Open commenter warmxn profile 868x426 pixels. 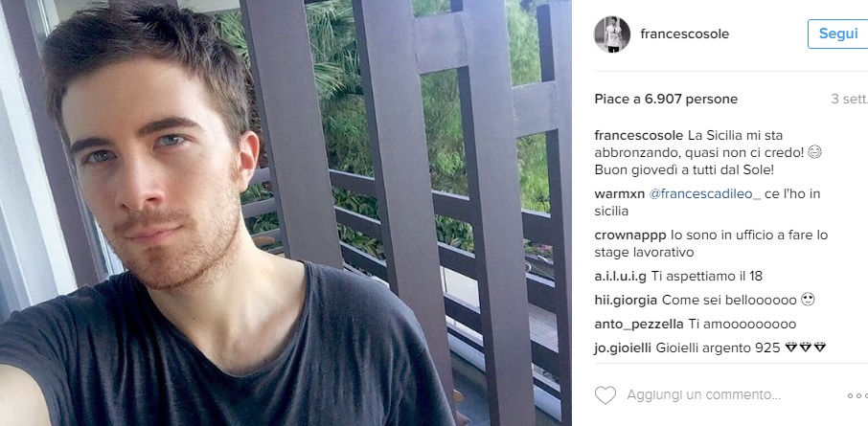pos(619,194)
